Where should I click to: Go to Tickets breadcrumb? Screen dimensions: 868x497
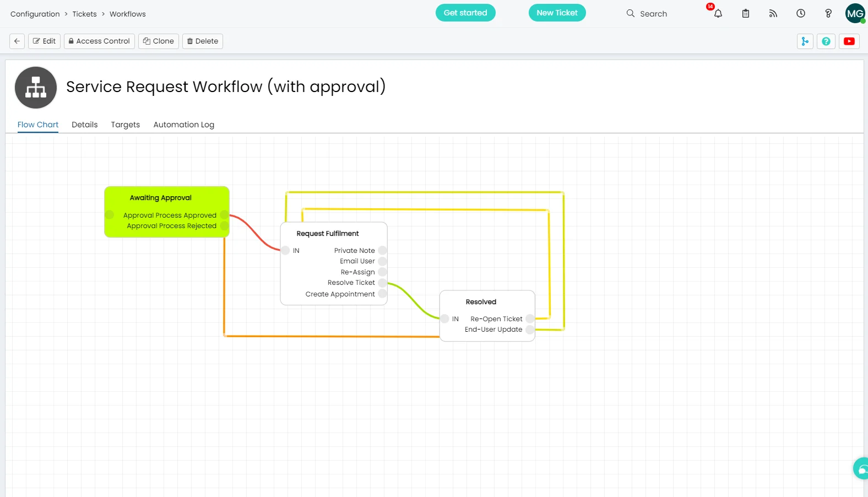(x=84, y=14)
